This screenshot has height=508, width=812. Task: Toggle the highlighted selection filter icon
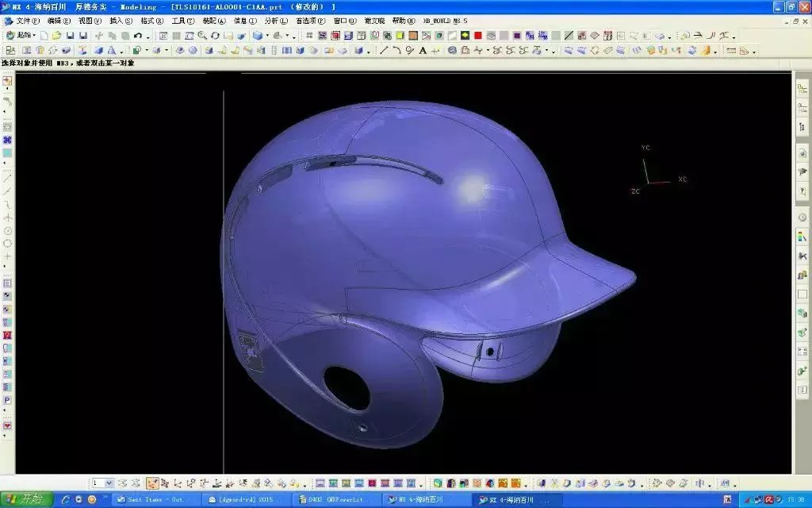pyautogui.click(x=151, y=483)
